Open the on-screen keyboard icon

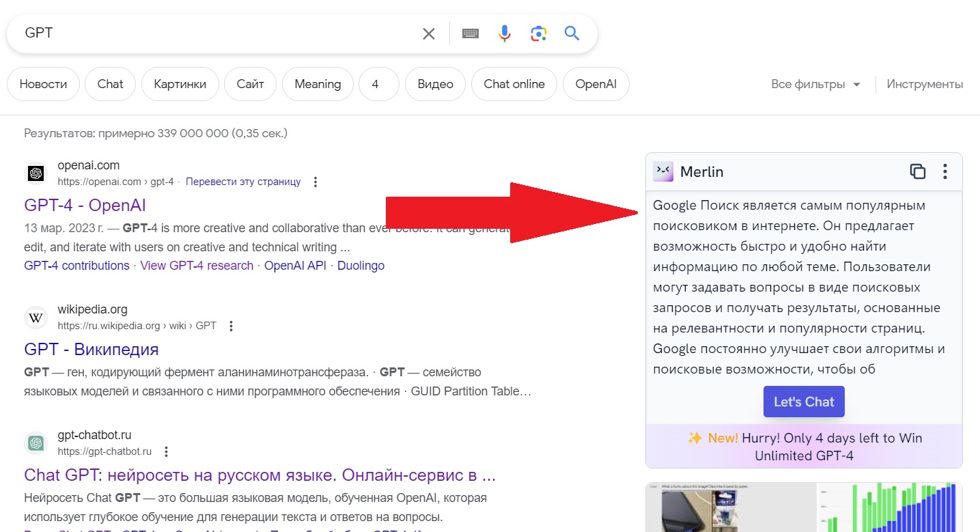470,33
